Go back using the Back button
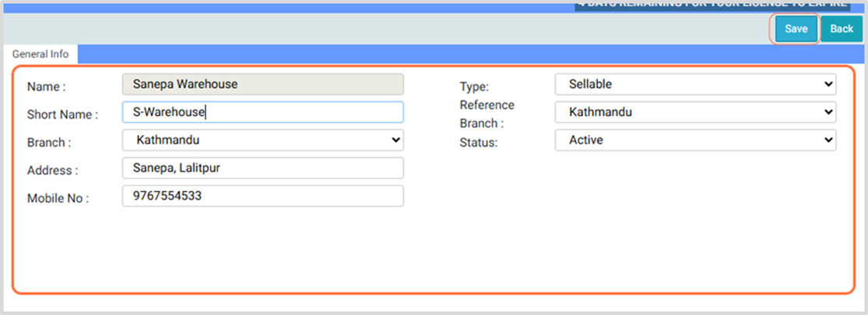This screenshot has height=315, width=868. 842,29
